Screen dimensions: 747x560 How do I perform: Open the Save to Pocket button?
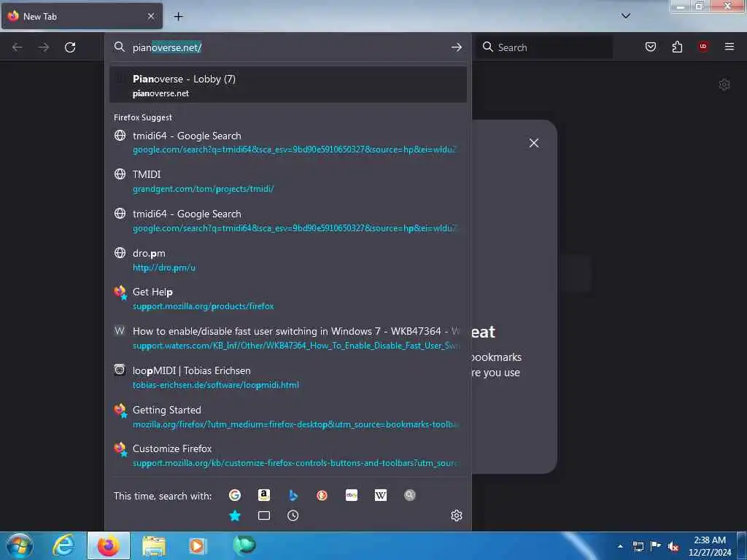click(x=651, y=47)
